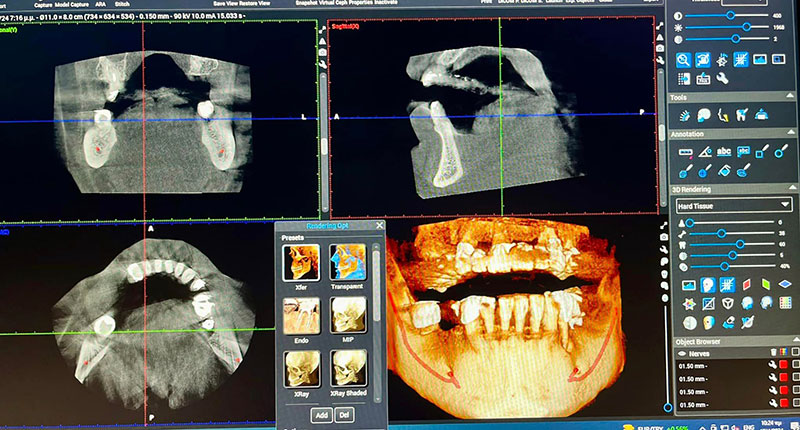Click the green plane clipping icon
This screenshot has height=430, width=800.
(x=765, y=284)
